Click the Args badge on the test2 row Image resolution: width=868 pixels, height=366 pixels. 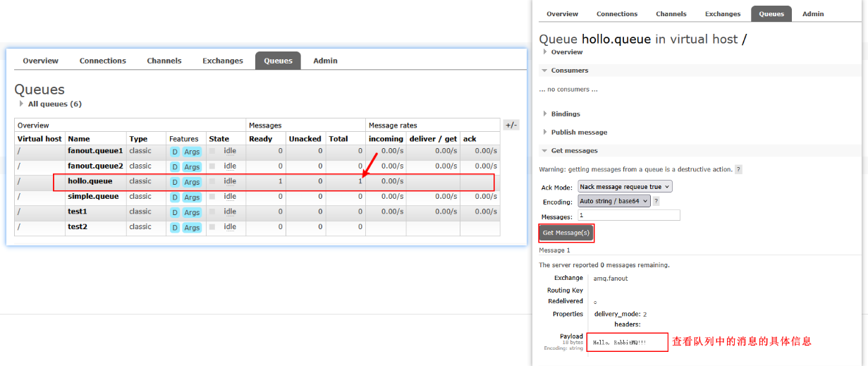pos(192,228)
